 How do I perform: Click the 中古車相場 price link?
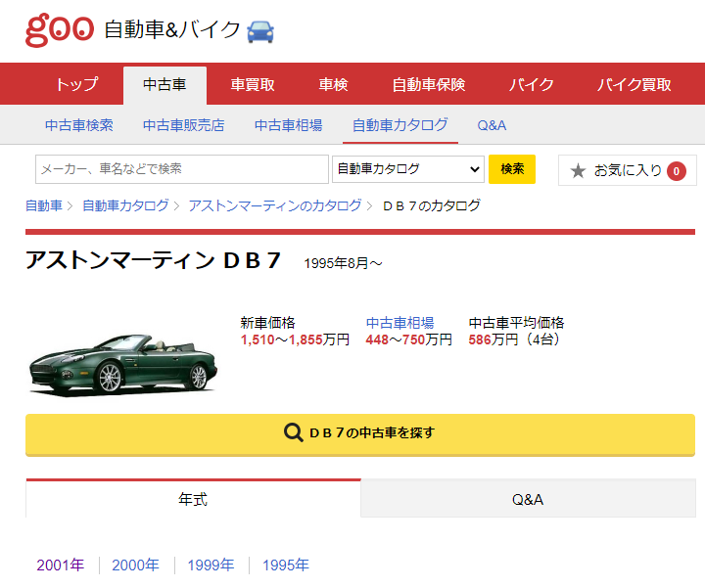399,323
